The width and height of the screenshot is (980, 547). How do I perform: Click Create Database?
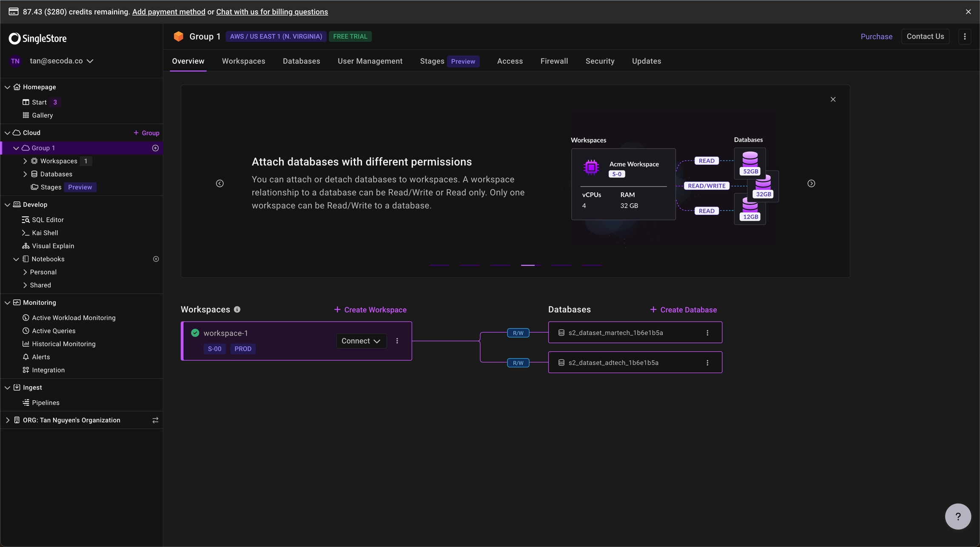[683, 310]
